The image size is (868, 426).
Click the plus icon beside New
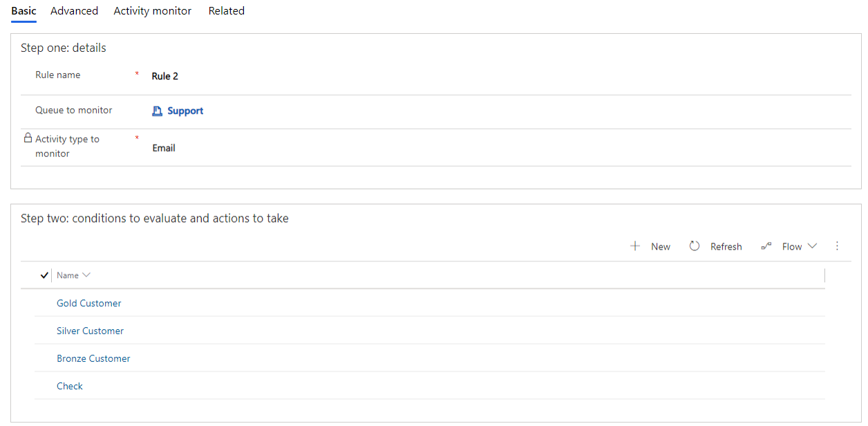point(635,246)
